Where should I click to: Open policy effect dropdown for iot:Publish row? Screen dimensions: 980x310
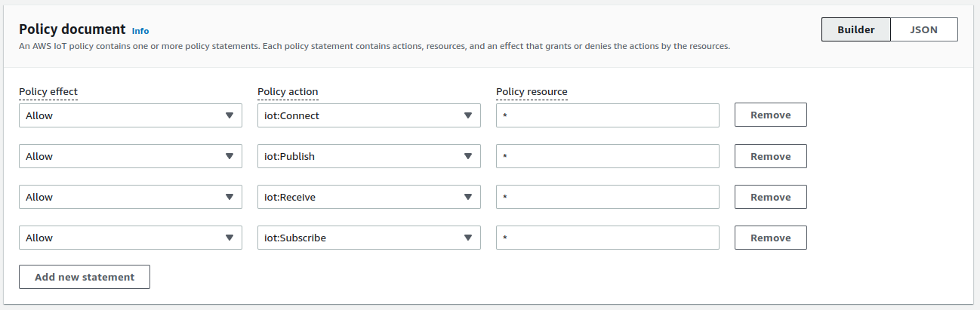click(130, 156)
